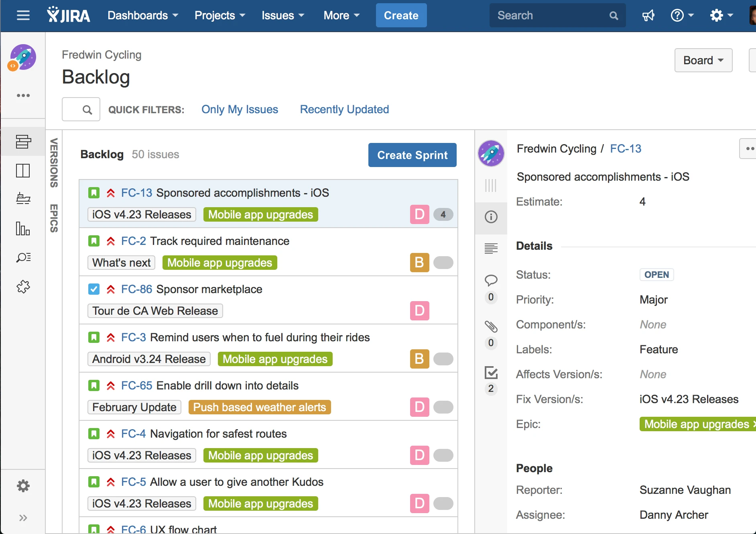Open the hamburger navigation menu
This screenshot has width=756, height=534.
tap(23, 15)
